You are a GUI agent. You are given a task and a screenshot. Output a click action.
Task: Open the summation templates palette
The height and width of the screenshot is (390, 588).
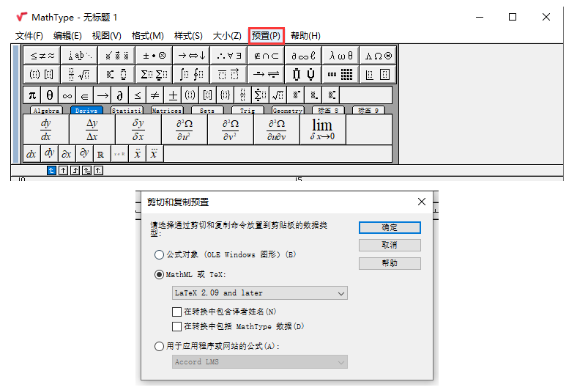tap(154, 74)
